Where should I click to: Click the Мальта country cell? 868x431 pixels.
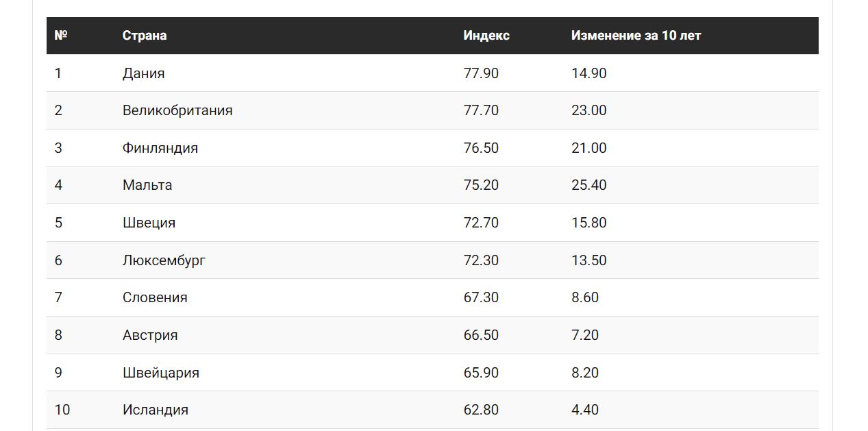tap(147, 185)
